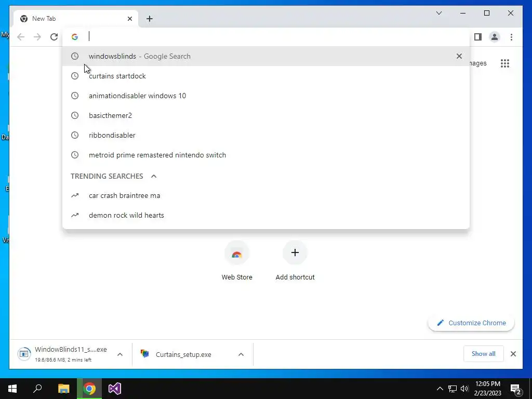Click the Add shortcut tile
This screenshot has width=532, height=399.
[295, 261]
